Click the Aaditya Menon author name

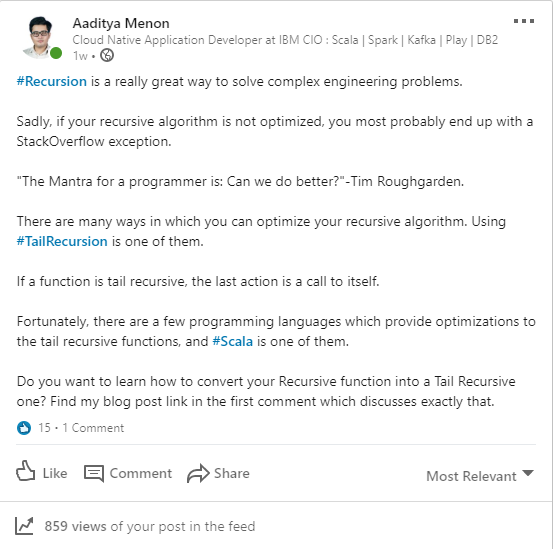click(121, 23)
